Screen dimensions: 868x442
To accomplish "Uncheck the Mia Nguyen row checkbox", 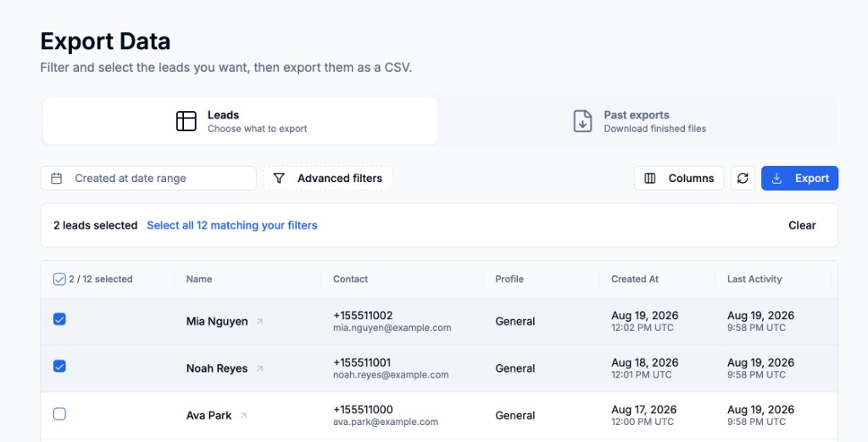I will [59, 319].
